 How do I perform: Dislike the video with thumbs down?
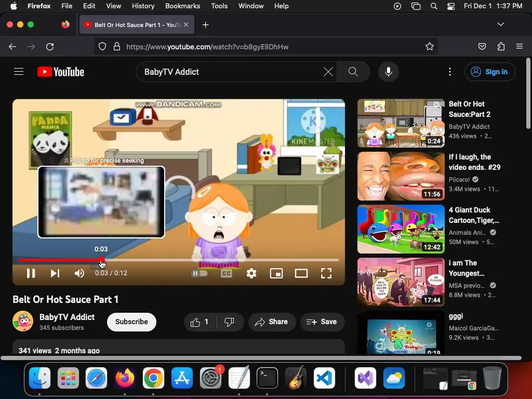click(x=230, y=322)
